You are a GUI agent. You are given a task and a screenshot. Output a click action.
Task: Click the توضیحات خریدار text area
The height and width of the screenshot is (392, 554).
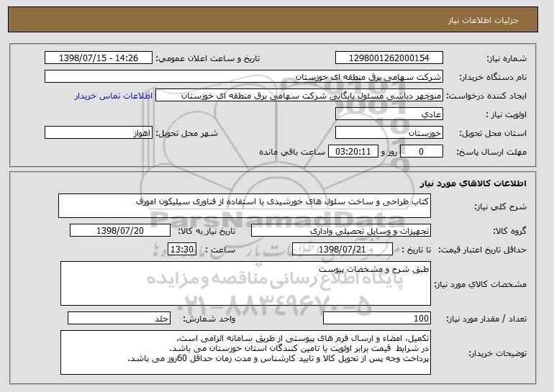click(x=245, y=352)
